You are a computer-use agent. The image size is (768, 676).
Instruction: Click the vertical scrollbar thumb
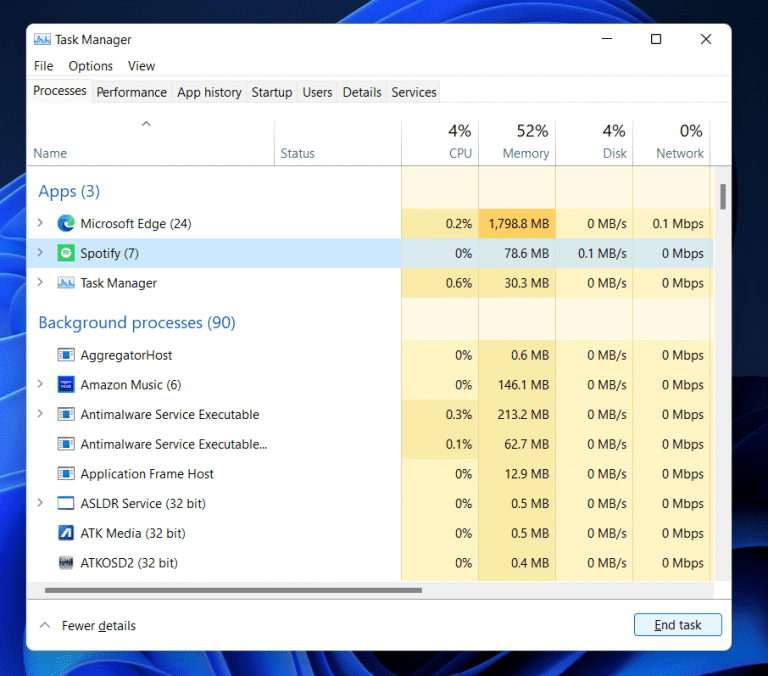coord(722,196)
